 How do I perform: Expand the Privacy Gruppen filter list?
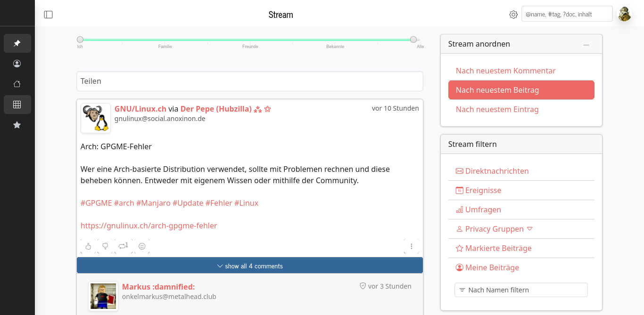coord(529,229)
